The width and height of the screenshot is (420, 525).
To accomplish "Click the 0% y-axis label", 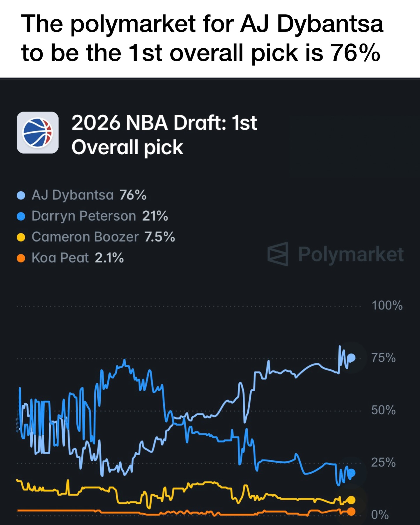I will [380, 514].
